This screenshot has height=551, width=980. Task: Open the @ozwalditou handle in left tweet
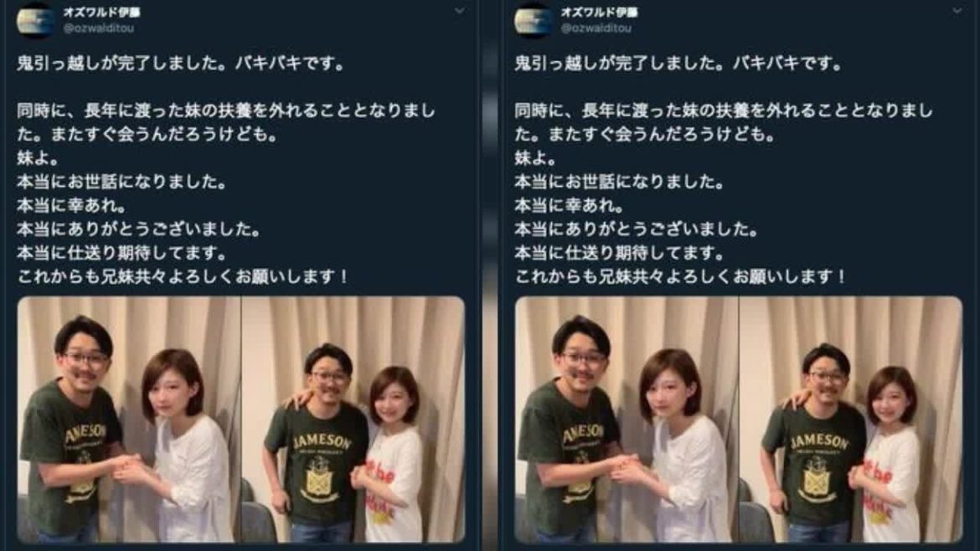[x=99, y=28]
